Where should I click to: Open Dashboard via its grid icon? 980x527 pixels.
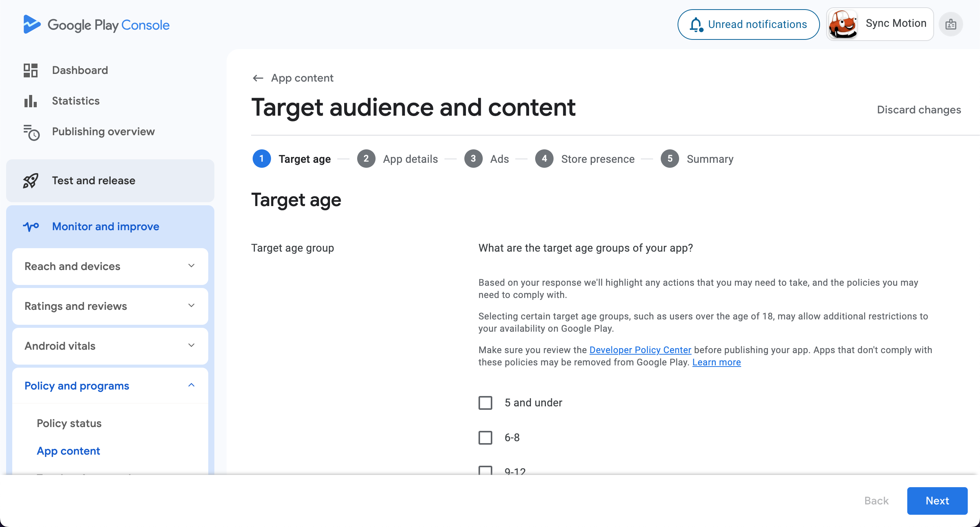[x=31, y=70]
